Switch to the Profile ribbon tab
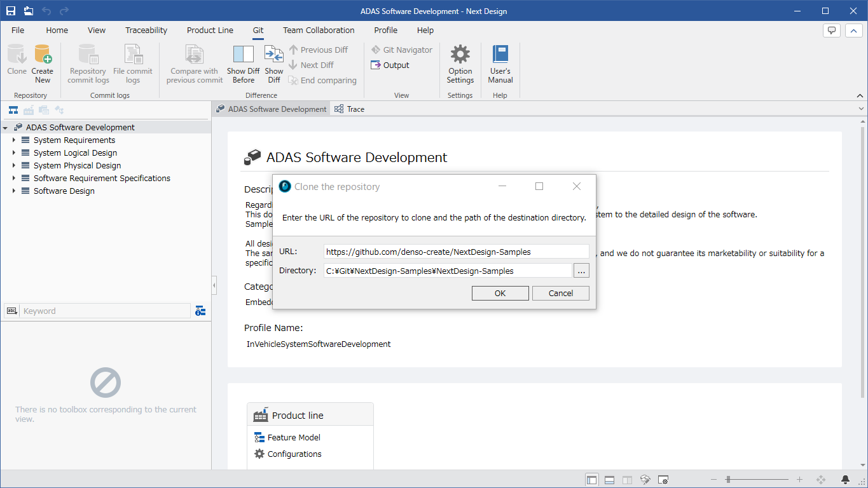 385,30
